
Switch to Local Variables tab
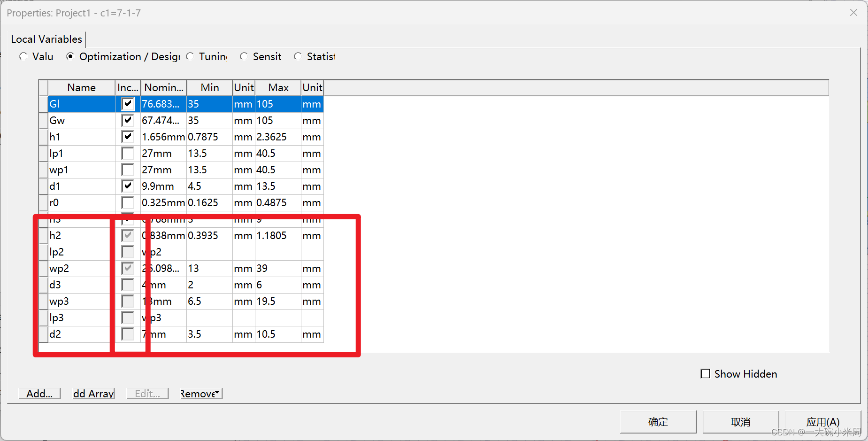pos(46,39)
